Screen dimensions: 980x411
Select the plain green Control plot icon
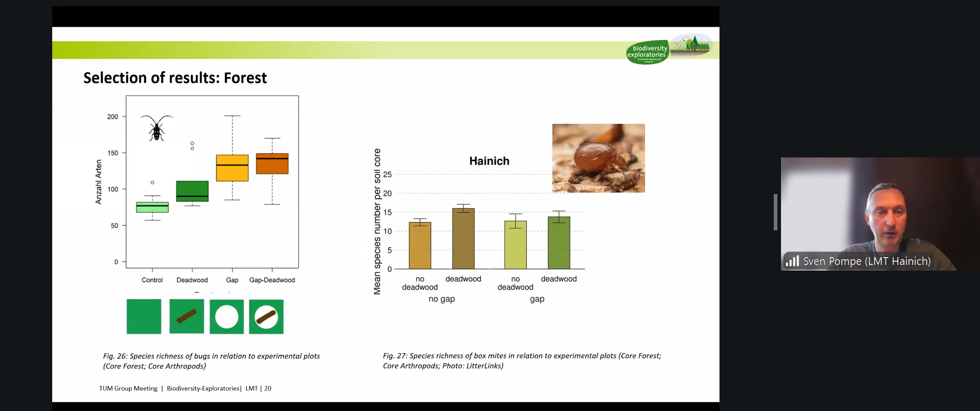144,317
